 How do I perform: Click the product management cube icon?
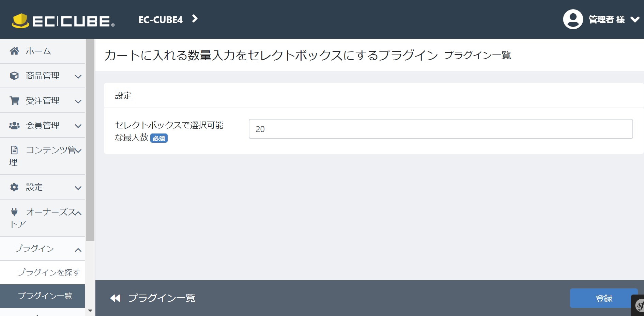coord(14,76)
